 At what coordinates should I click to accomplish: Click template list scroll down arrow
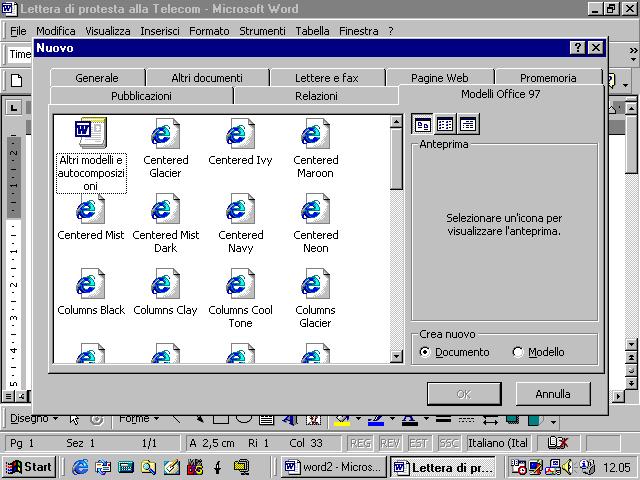[396, 356]
